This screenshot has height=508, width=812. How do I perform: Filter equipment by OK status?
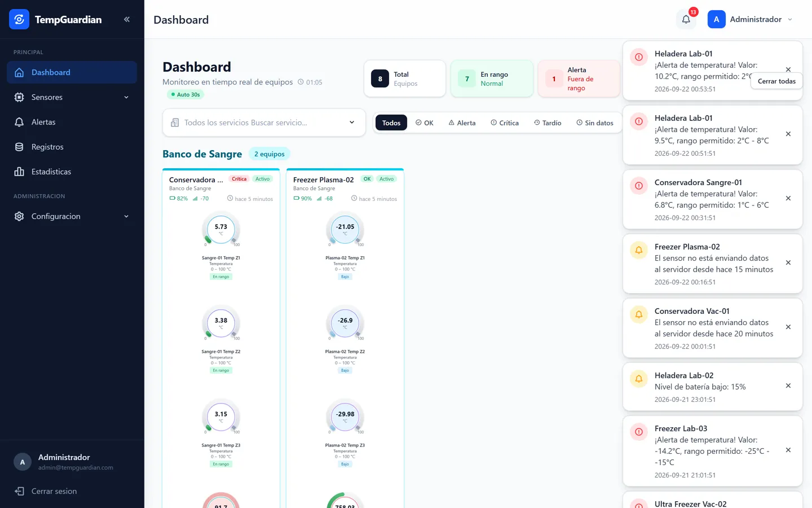pyautogui.click(x=425, y=123)
